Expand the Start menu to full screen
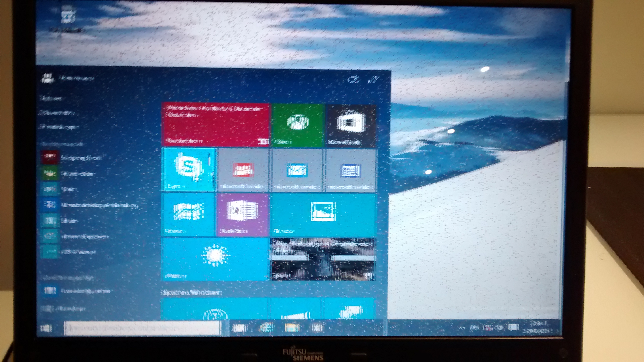 (374, 80)
